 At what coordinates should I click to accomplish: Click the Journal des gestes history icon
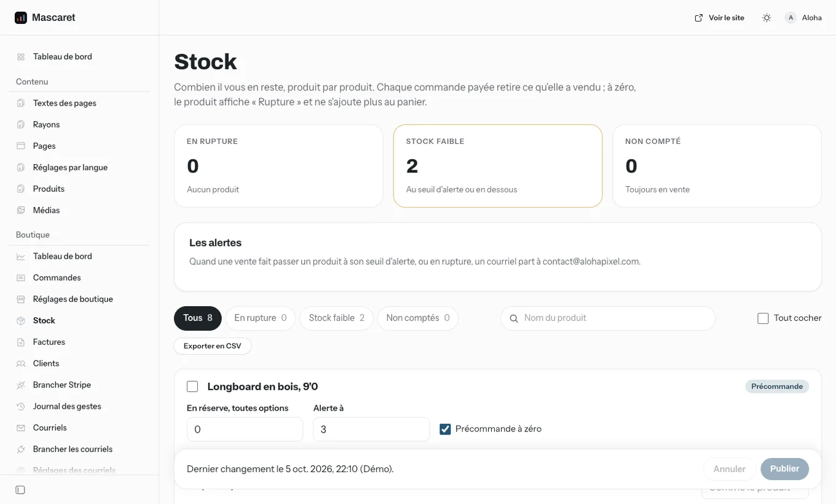click(x=21, y=406)
